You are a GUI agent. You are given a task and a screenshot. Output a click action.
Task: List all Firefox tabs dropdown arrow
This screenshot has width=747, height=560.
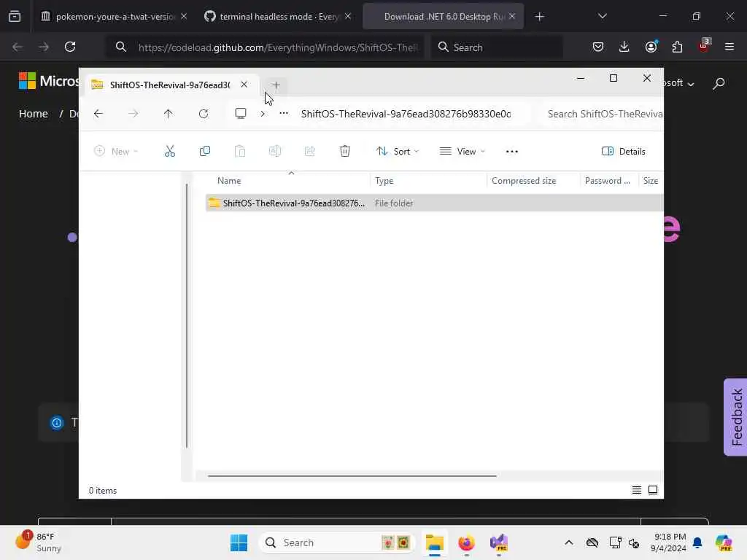602,17
